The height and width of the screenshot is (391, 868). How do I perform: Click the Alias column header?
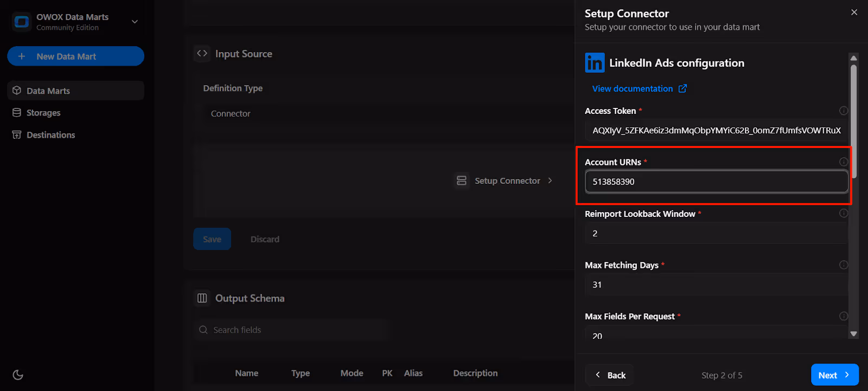(x=413, y=373)
